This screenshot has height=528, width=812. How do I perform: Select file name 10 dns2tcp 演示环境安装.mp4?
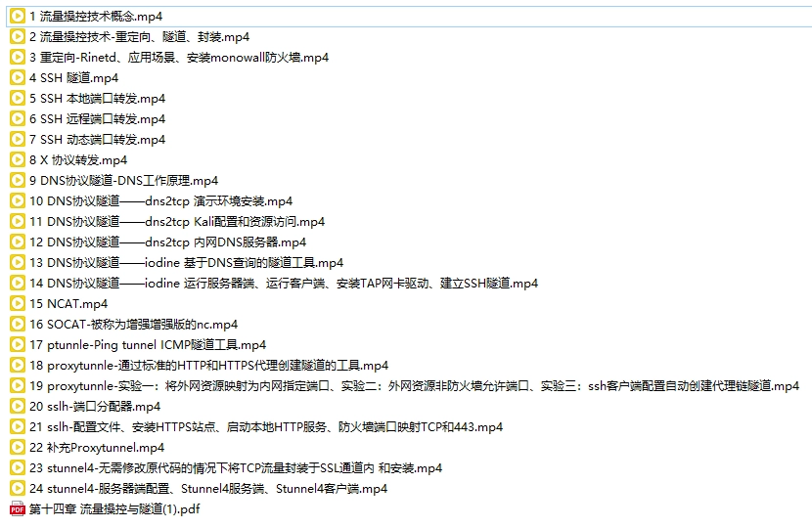coord(161,201)
